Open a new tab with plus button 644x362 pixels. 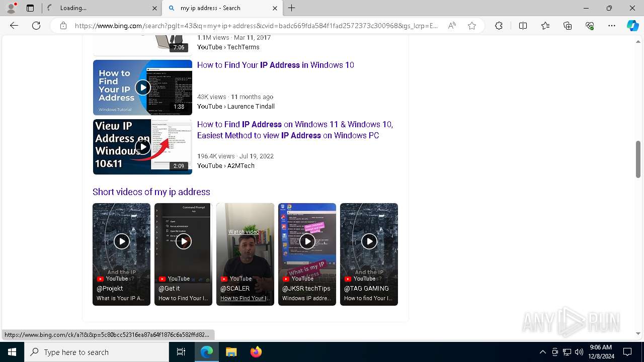292,8
